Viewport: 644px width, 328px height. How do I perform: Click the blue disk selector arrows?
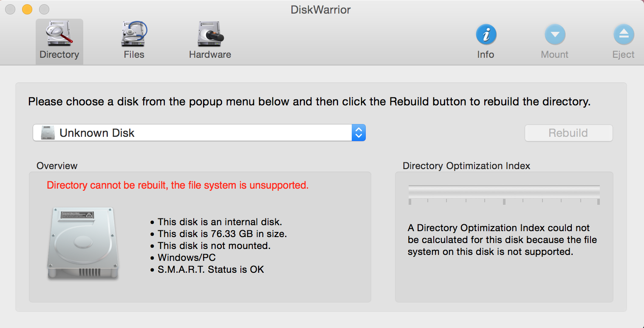pos(359,133)
